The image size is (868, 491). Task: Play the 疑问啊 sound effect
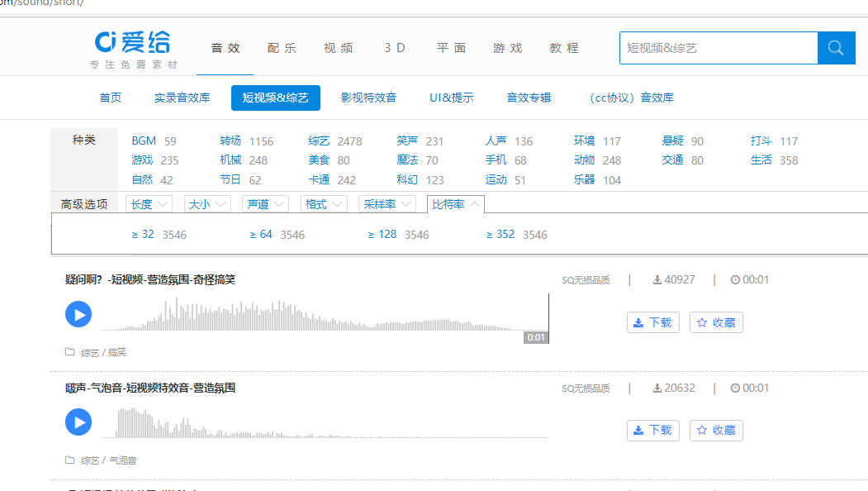pos(78,314)
